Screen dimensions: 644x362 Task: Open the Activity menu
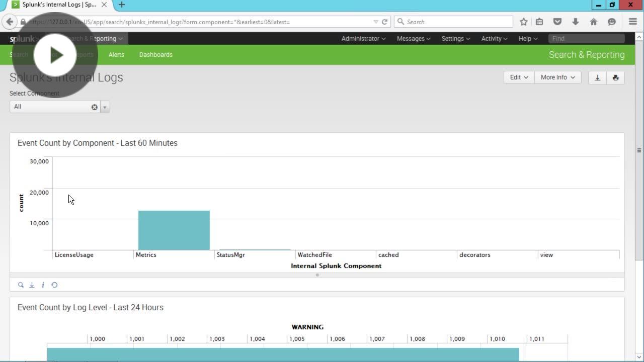[x=494, y=39]
